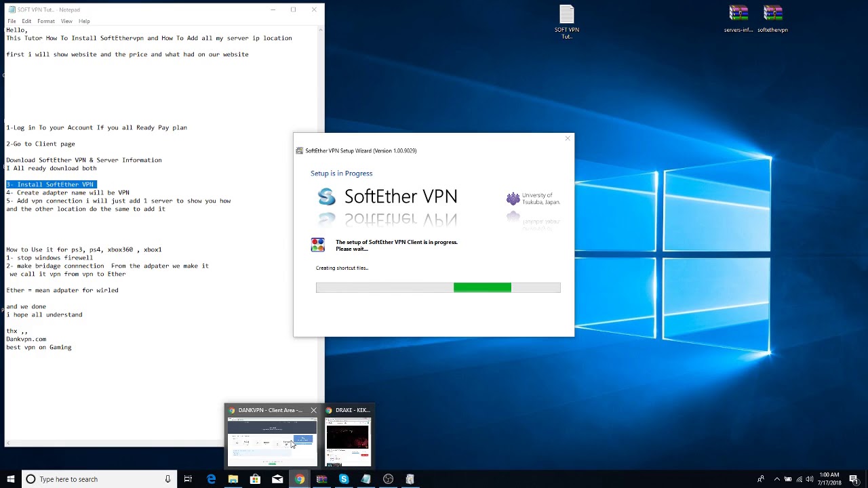Open the Help menu in Notepad
This screenshot has width=868, height=488.
[84, 21]
